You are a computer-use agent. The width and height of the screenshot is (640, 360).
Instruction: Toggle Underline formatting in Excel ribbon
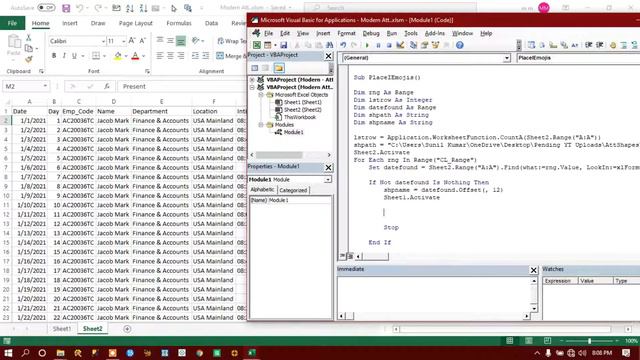[74, 56]
